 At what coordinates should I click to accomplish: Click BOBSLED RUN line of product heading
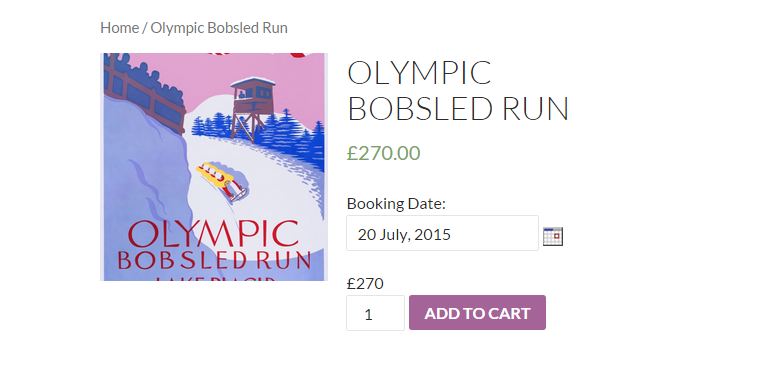click(458, 108)
